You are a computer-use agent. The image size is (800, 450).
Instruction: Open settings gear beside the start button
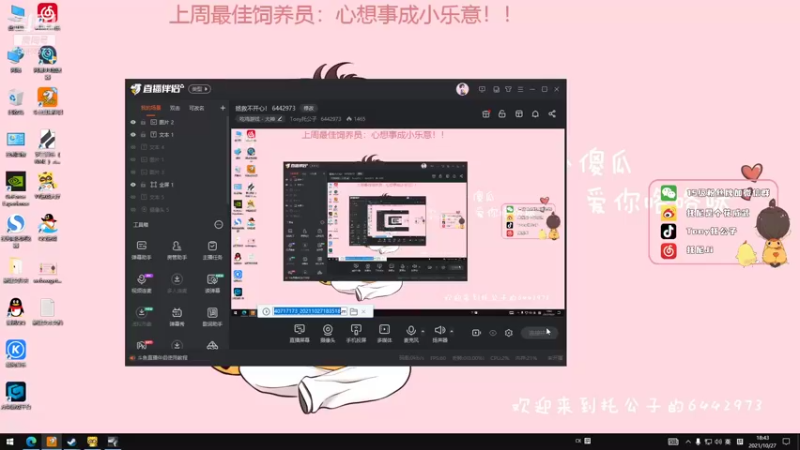tap(509, 333)
